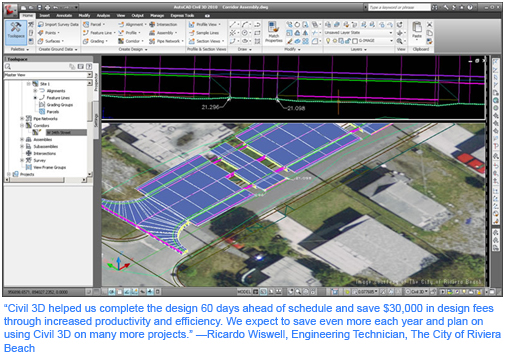Click the Toolspace search magnifier icon
Image resolution: width=505 pixels, height=360 pixels.
(x=8, y=67)
